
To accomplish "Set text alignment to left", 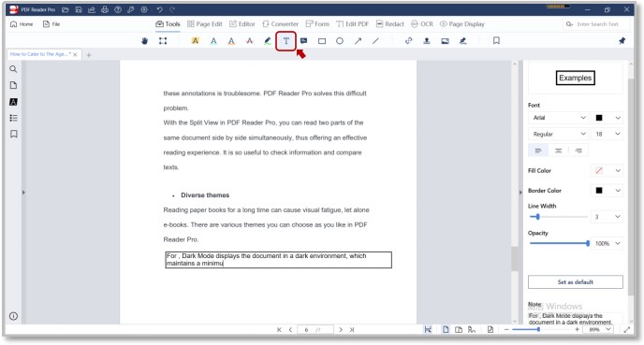I will point(538,151).
